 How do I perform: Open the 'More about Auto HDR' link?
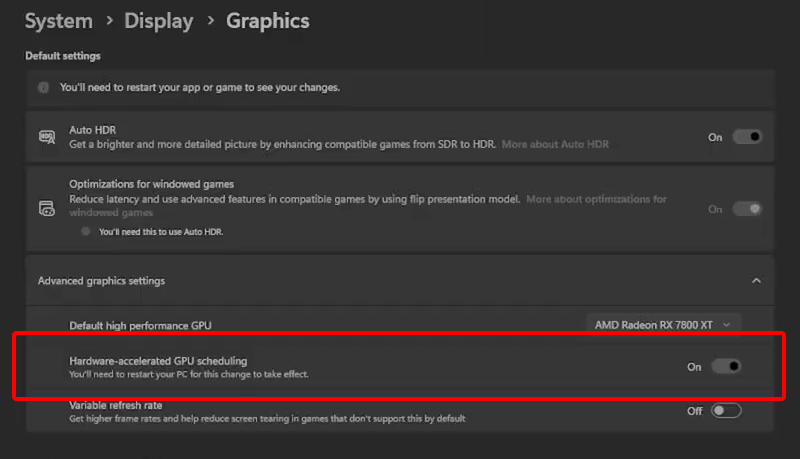click(555, 144)
